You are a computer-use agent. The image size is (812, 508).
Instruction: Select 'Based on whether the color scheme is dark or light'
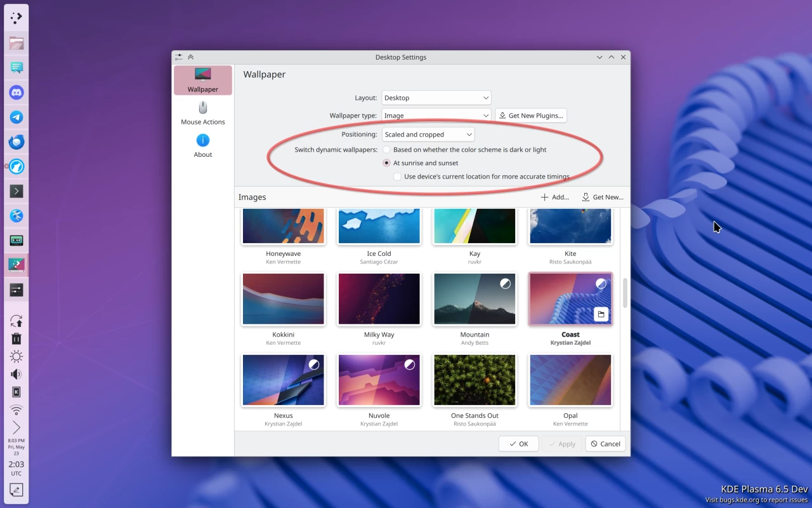click(386, 149)
